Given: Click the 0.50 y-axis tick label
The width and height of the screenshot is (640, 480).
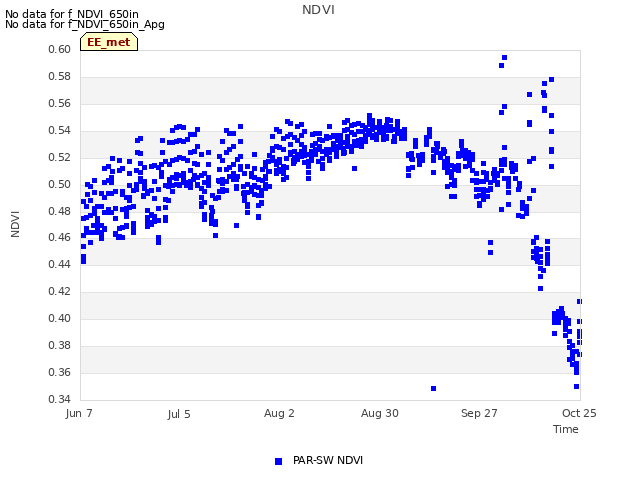Looking at the screenshot, I should (60, 184).
